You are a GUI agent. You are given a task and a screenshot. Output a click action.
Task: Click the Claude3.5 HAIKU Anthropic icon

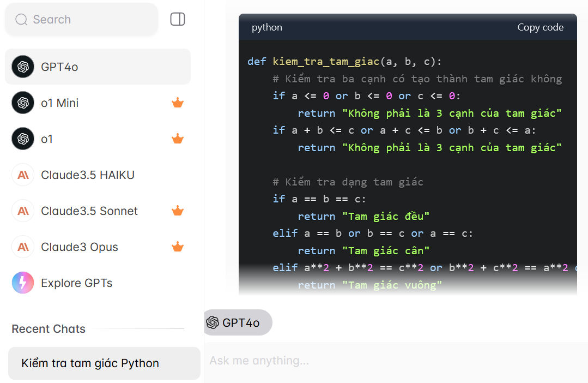23,175
